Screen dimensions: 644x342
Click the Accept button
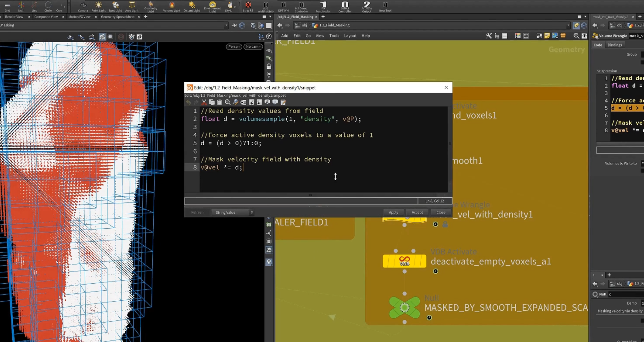pyautogui.click(x=417, y=212)
